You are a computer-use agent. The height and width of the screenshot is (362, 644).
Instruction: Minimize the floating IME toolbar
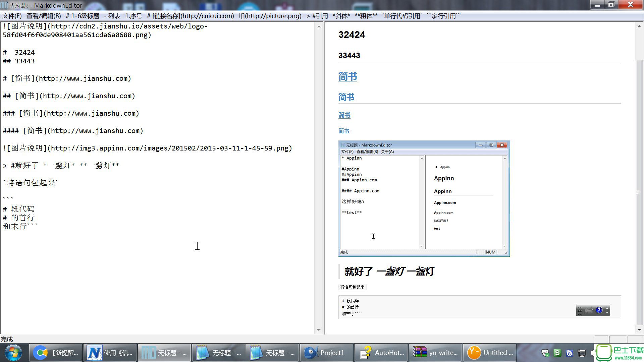pyautogui.click(x=607, y=308)
